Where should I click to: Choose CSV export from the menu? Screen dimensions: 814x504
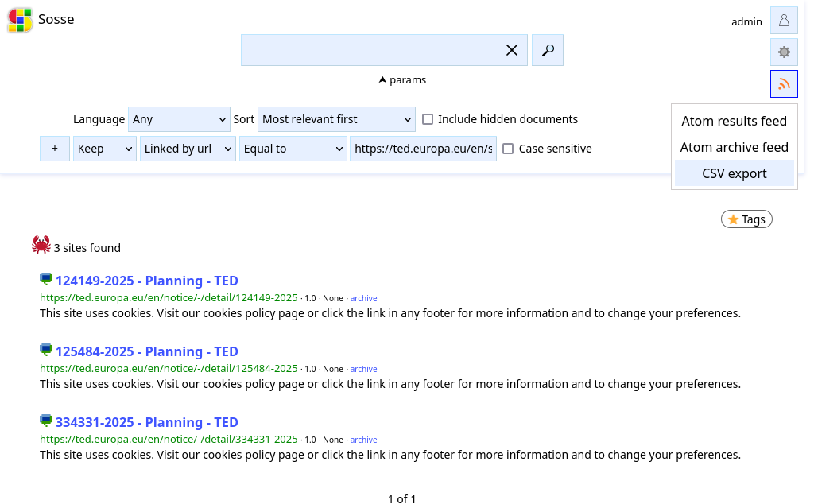click(734, 173)
